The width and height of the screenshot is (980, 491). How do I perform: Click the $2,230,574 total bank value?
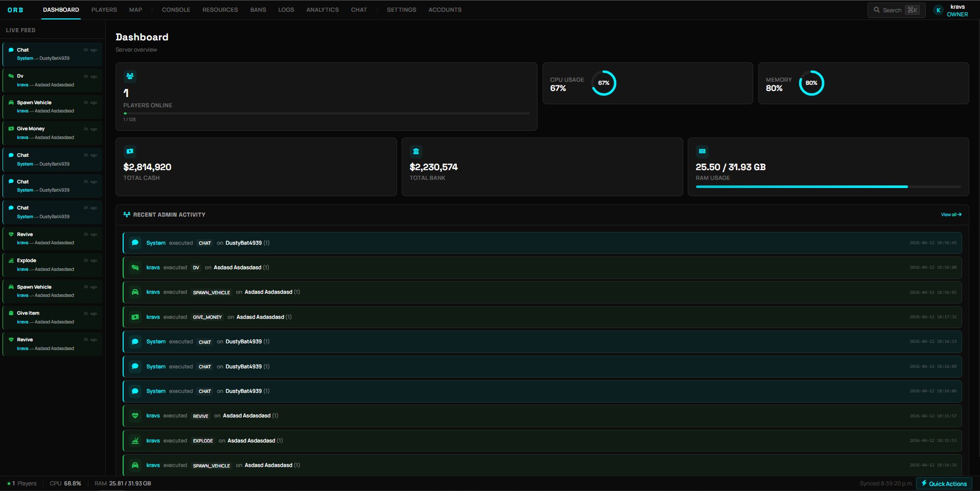click(433, 167)
